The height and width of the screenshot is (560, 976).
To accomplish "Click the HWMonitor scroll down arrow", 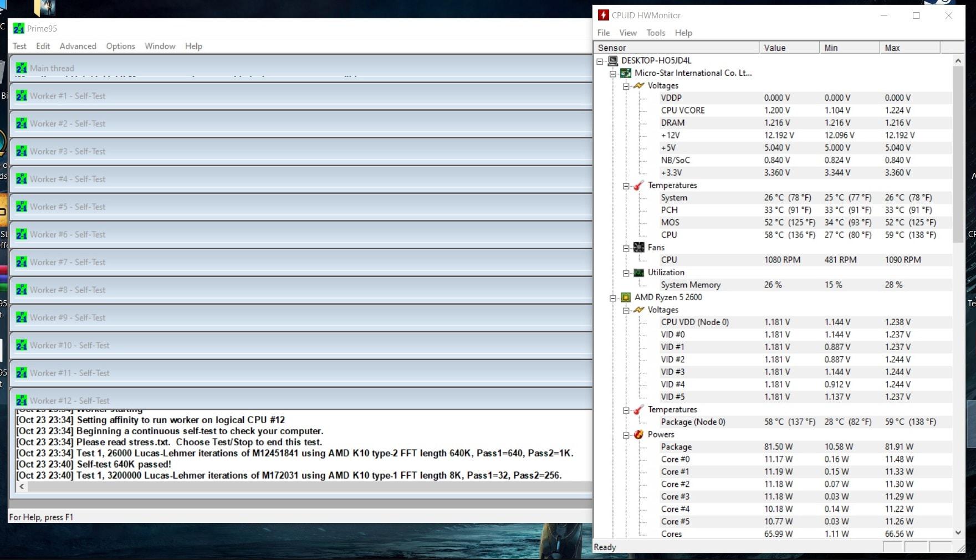I will pyautogui.click(x=958, y=533).
